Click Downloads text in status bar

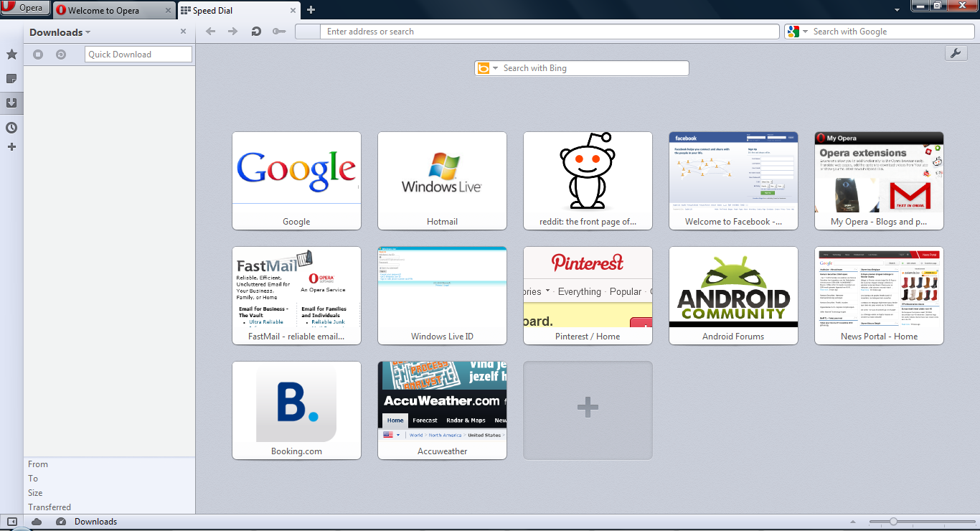[95, 522]
